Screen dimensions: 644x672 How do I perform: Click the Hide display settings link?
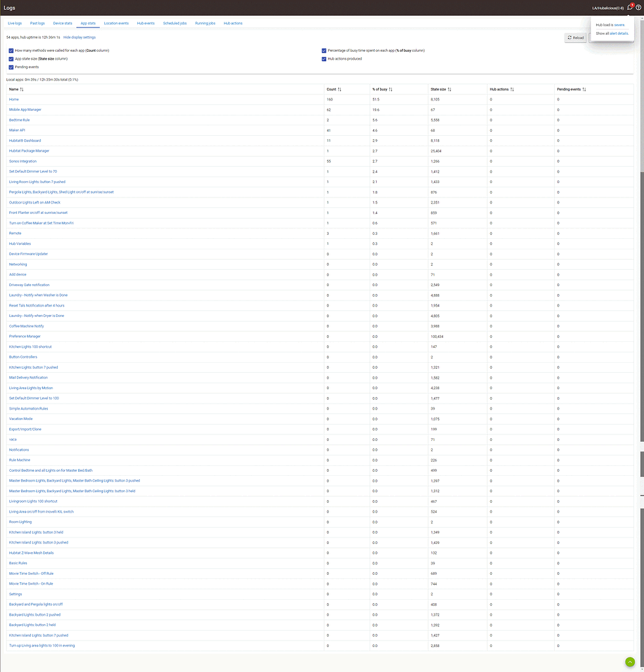coord(79,37)
